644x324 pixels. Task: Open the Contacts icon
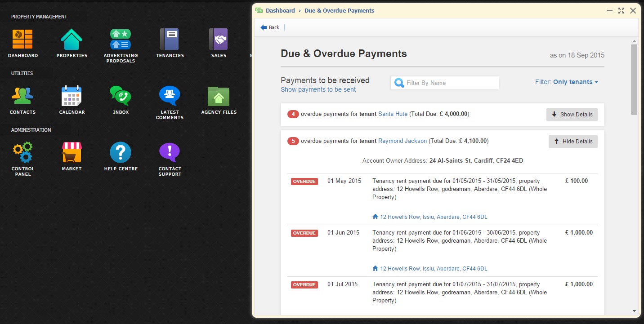tap(22, 96)
